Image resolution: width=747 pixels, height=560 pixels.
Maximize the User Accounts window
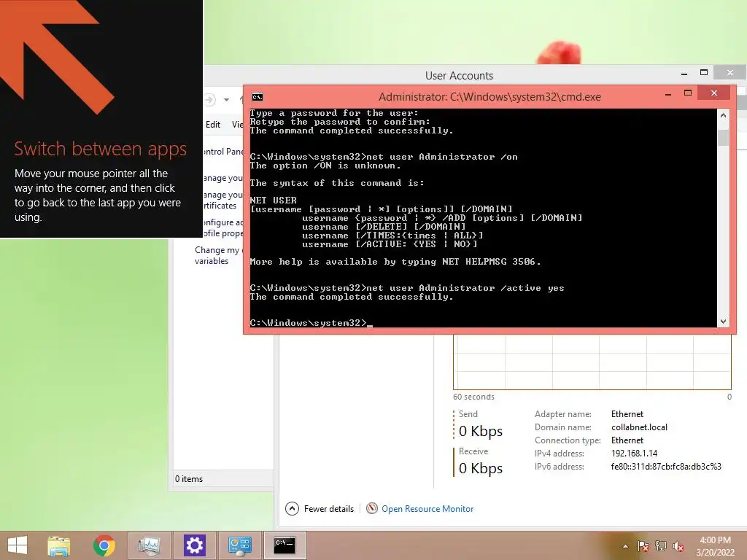coord(704,72)
